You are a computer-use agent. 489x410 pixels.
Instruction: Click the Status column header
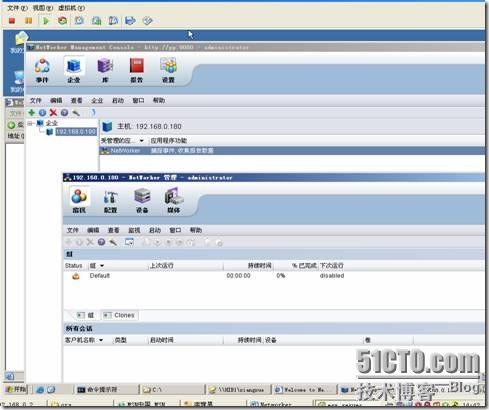74,266
